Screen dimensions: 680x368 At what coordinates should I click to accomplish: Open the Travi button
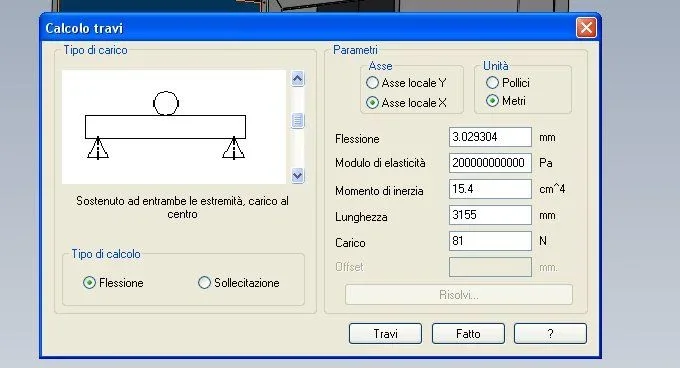385,334
